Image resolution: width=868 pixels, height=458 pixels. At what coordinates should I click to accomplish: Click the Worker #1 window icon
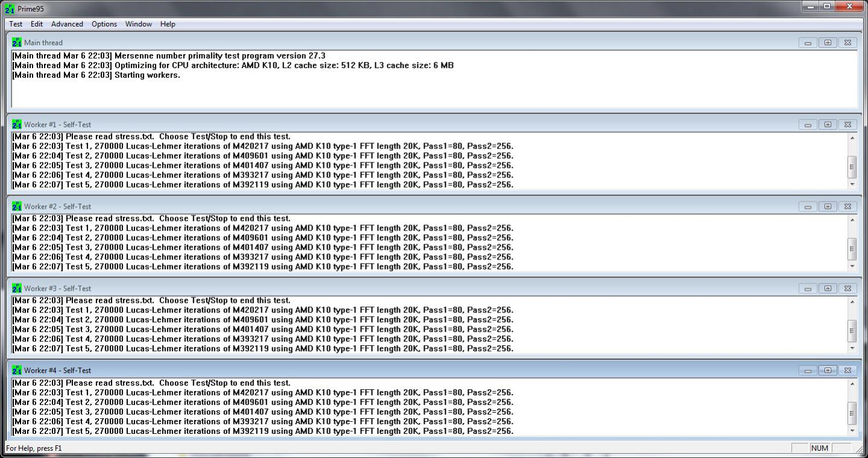17,124
